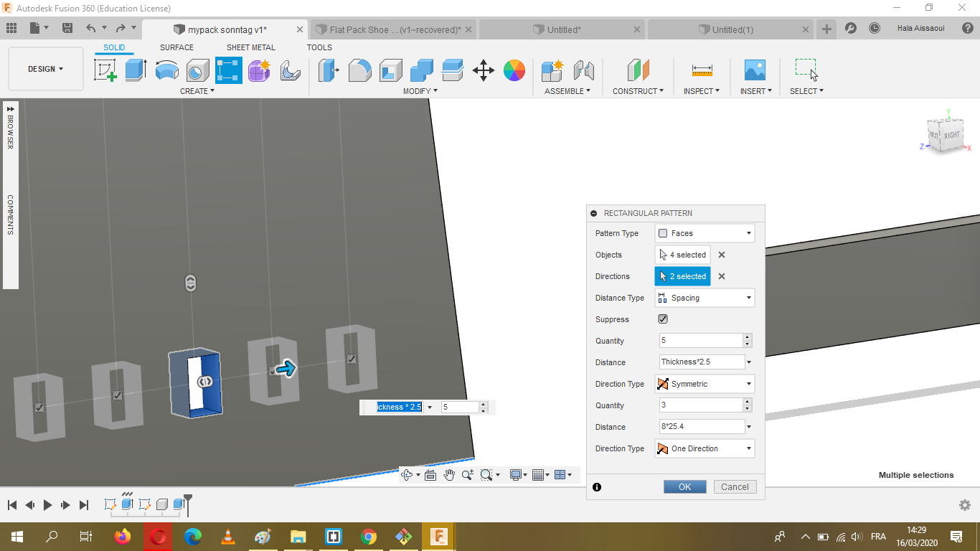This screenshot has height=551, width=980.
Task: Click the Distance field with 8*25.4
Action: [702, 427]
